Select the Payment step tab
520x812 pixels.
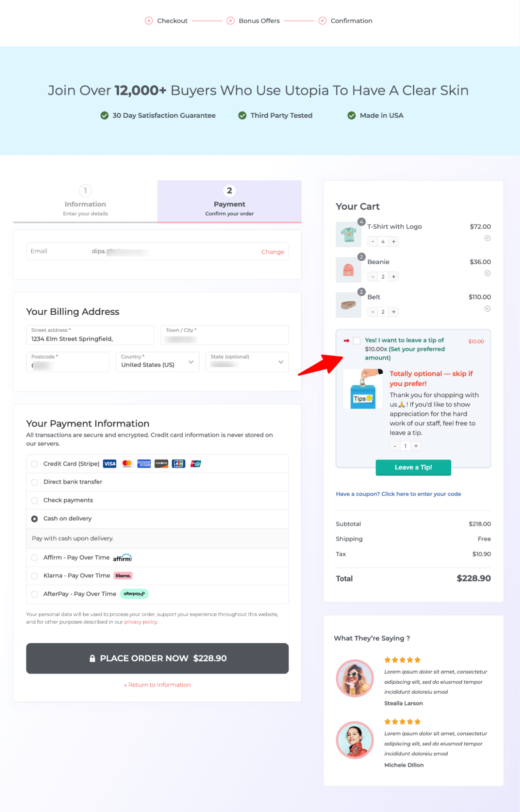[229, 202]
